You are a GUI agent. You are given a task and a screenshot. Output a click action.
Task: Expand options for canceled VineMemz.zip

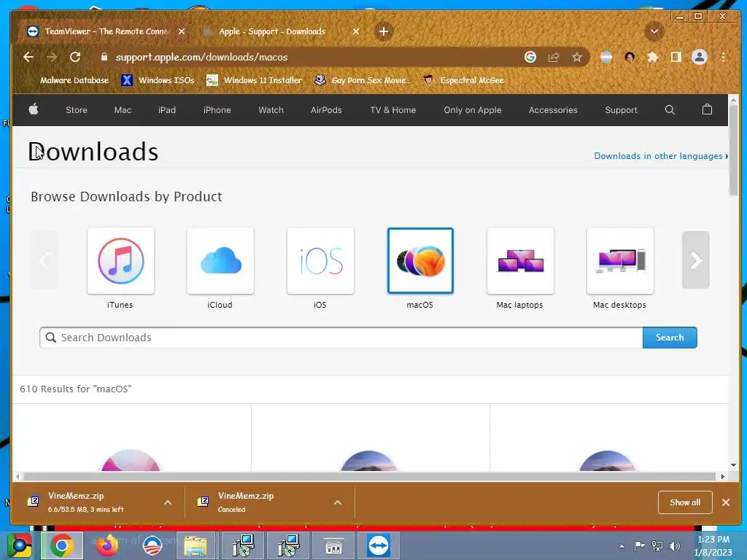338,502
